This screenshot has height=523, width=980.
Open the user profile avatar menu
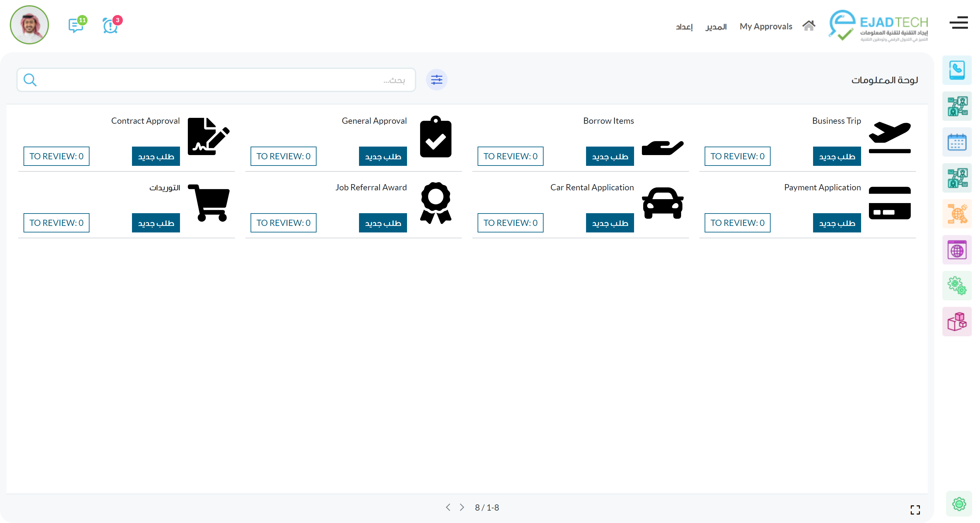tap(29, 25)
